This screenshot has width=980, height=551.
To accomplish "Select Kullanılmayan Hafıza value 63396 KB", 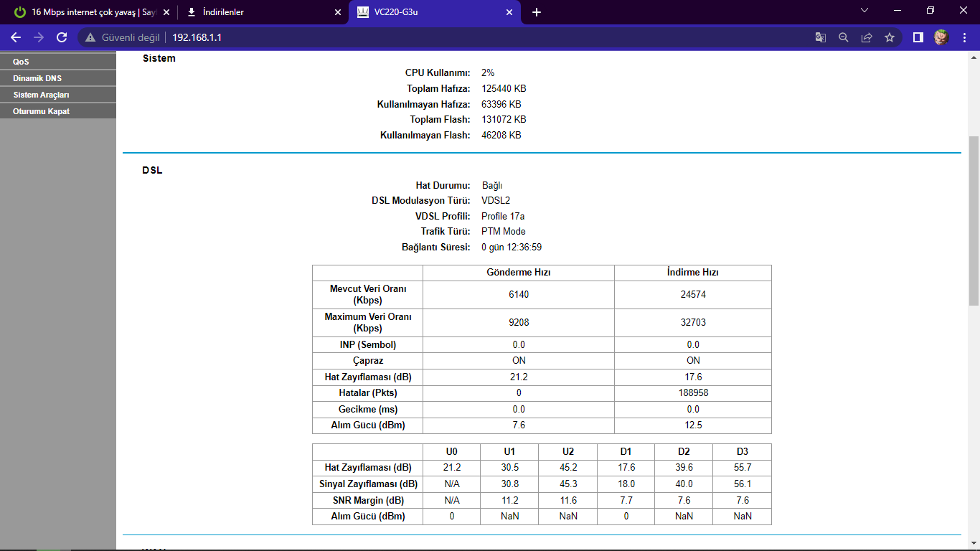I will (x=501, y=104).
